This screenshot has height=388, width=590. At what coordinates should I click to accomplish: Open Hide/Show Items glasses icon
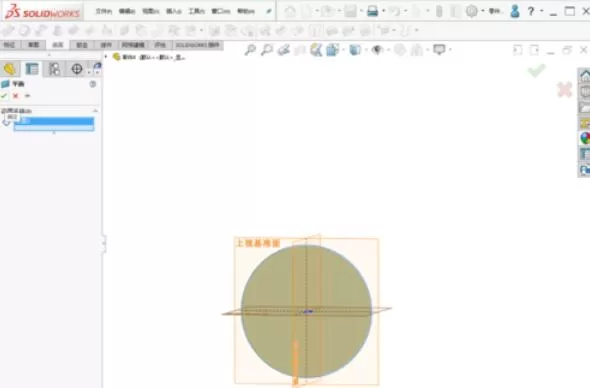[377, 50]
